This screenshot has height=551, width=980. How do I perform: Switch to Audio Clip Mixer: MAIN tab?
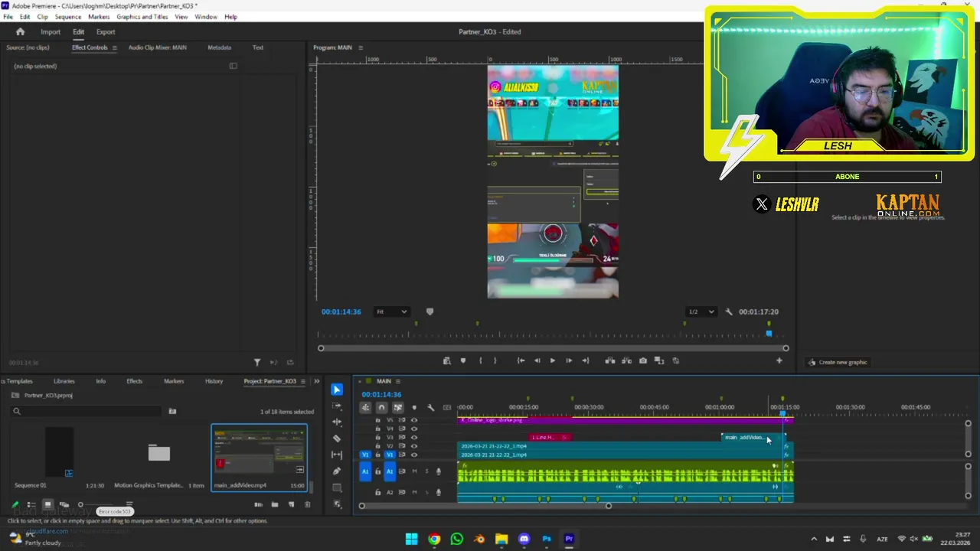(x=157, y=47)
